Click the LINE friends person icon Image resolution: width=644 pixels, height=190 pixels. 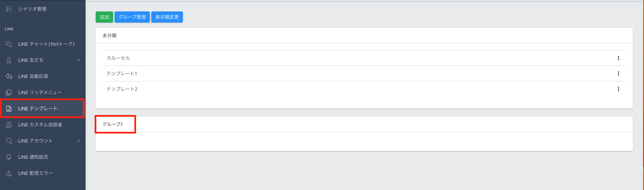click(9, 60)
